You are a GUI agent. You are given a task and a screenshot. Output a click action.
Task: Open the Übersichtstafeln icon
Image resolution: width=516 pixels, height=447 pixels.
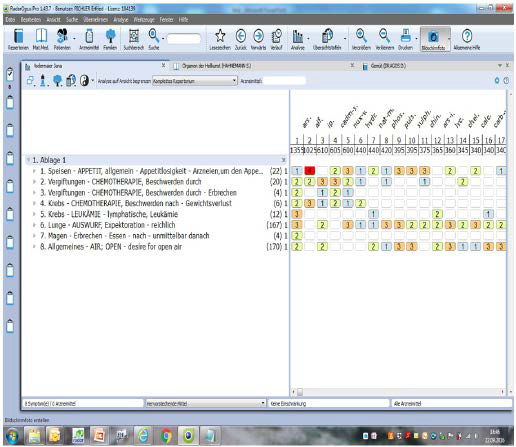pyautogui.click(x=327, y=36)
